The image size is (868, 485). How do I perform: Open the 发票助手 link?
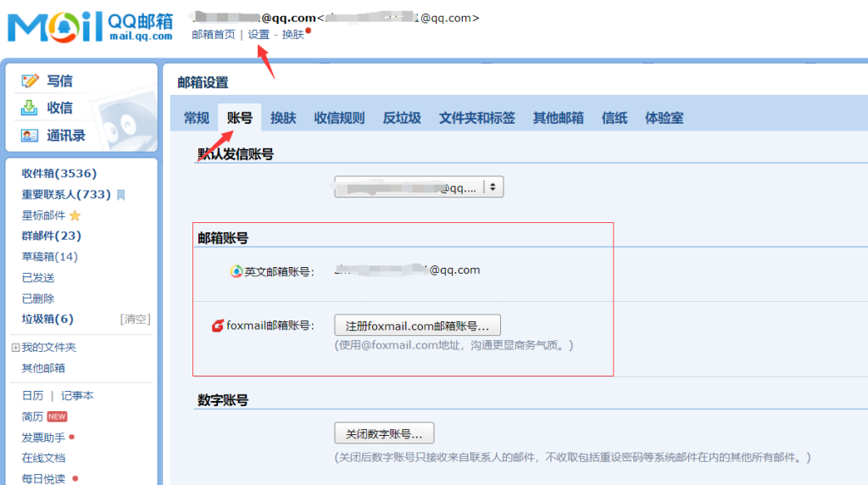pos(43,438)
